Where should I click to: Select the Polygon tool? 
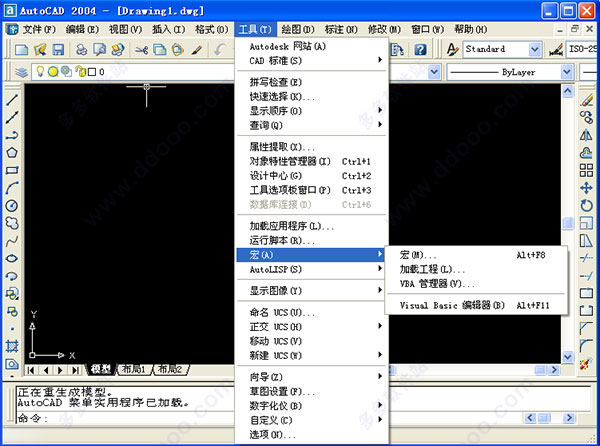click(11, 153)
